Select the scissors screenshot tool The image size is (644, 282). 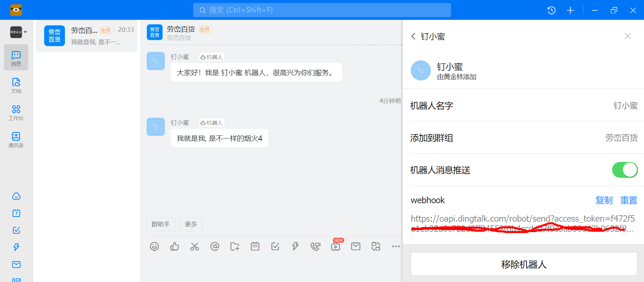195,246
